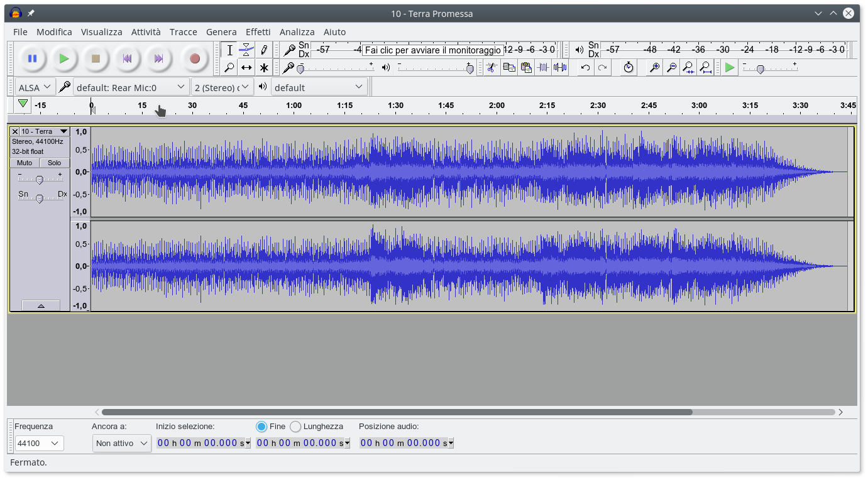Click the Cut scissors icon
Image resolution: width=868 pixels, height=480 pixels.
pyautogui.click(x=492, y=67)
